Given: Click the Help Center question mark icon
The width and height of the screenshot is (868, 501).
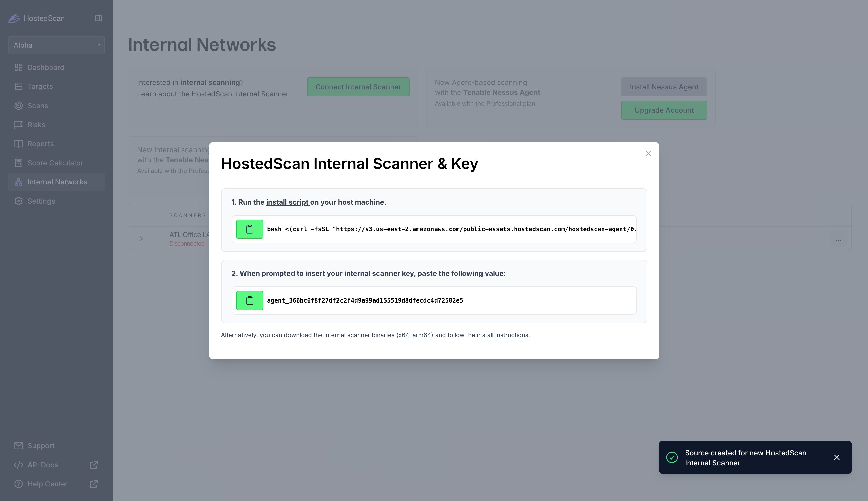Looking at the screenshot, I should pos(19,484).
